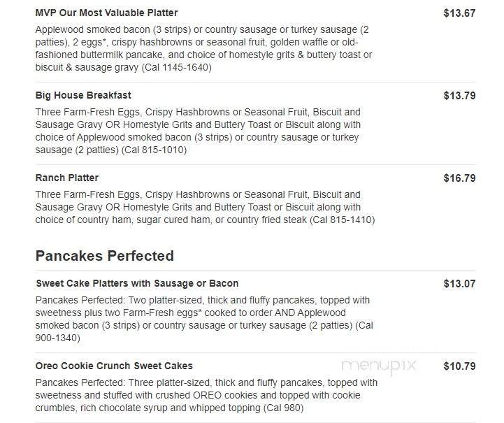Click the Cal 815-1410 calorie note
The height and width of the screenshot is (423, 504).
pyautogui.click(x=342, y=220)
